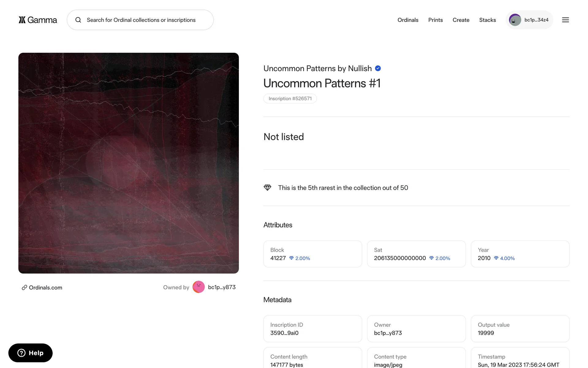This screenshot has height=368, width=588.
Task: Open the Ordinals menu item
Action: click(408, 20)
